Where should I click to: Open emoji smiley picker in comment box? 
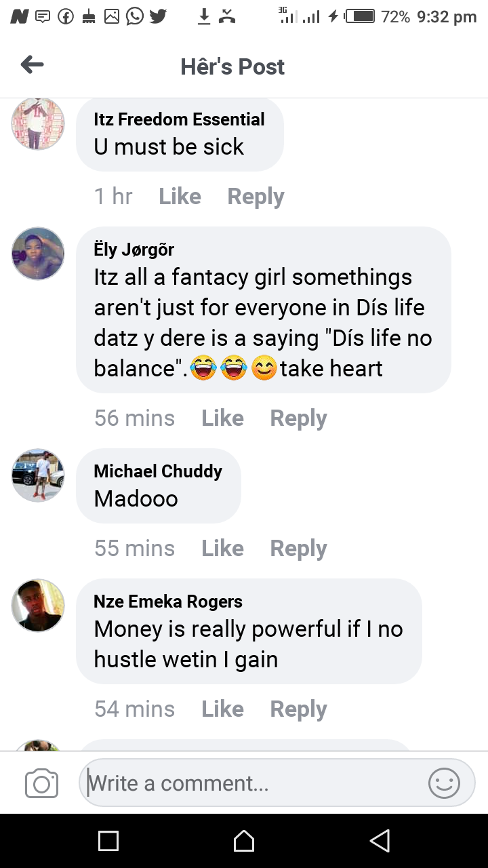click(444, 783)
